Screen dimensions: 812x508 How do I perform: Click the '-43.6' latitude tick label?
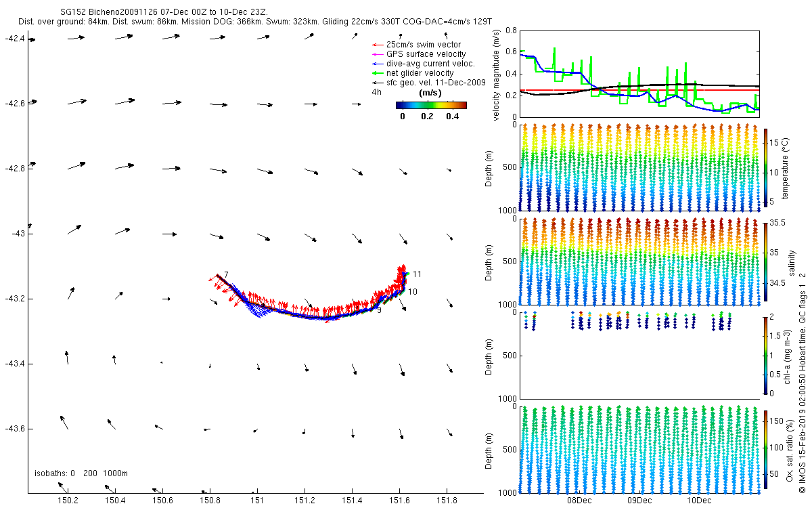(x=14, y=429)
